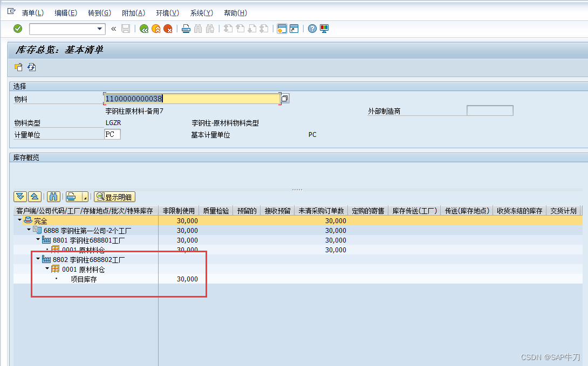588x366 pixels.
Task: Click the green Back icon
Action: point(144,29)
